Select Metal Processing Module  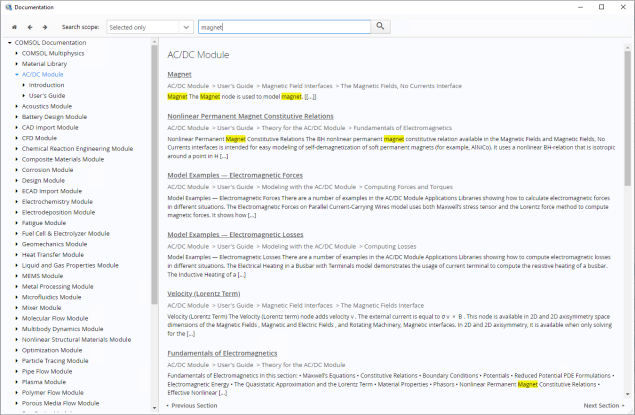(58, 286)
